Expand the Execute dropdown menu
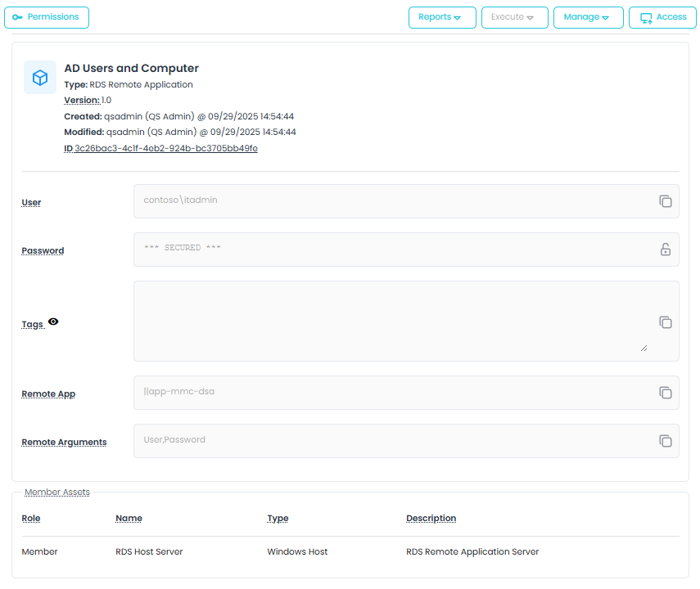 point(513,17)
